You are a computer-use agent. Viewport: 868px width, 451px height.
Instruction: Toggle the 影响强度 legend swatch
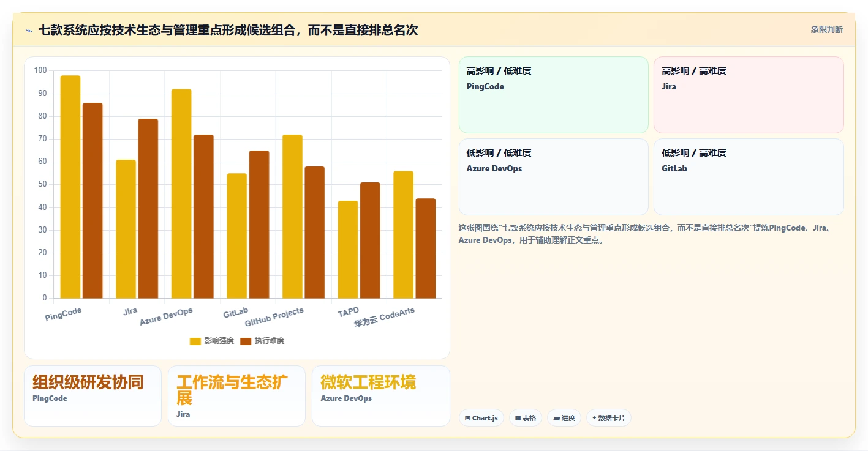click(195, 341)
